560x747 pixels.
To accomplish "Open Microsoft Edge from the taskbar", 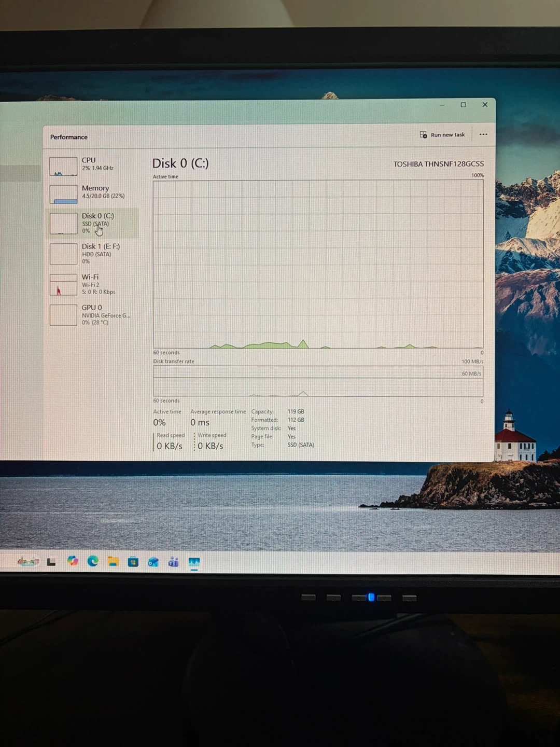I will click(x=93, y=561).
